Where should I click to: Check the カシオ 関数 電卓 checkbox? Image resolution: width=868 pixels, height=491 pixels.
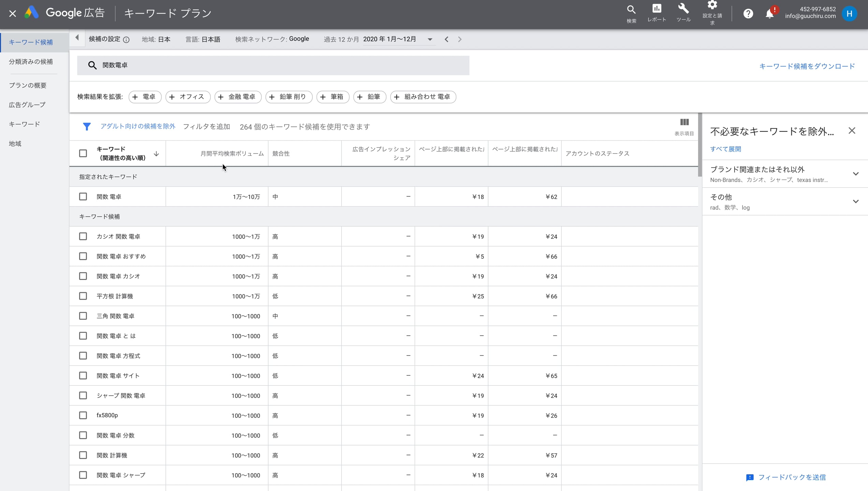click(x=83, y=236)
